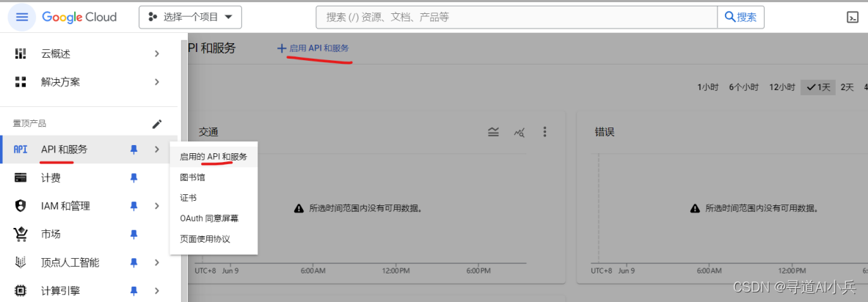868x302 pixels.
Task: Select OAuth 同意屏幕 in the flyout
Action: [x=214, y=218]
